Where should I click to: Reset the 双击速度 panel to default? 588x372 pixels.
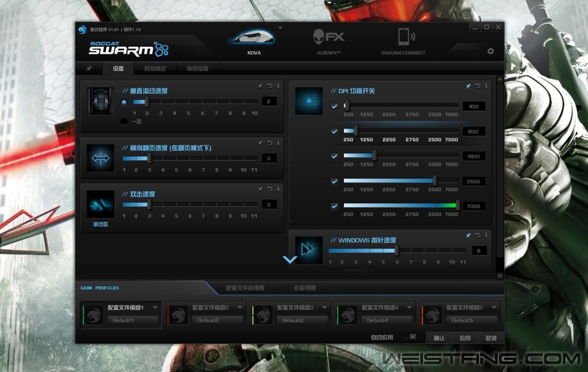click(x=270, y=189)
